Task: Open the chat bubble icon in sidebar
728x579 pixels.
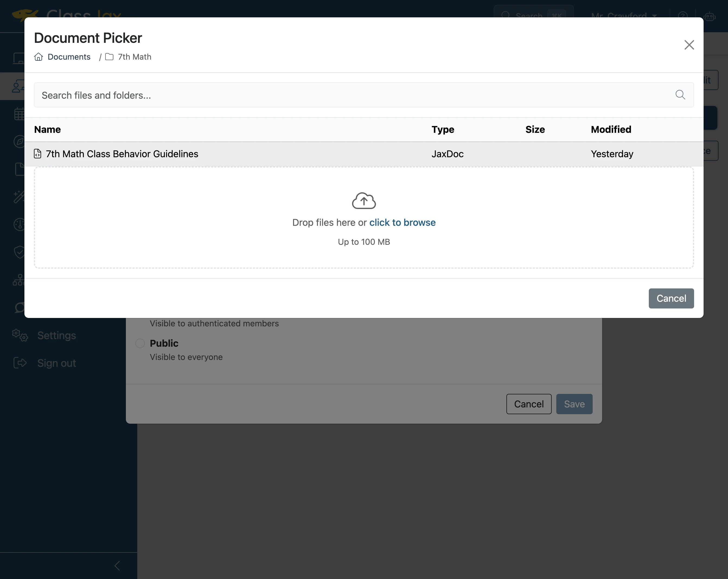Action: 19,307
